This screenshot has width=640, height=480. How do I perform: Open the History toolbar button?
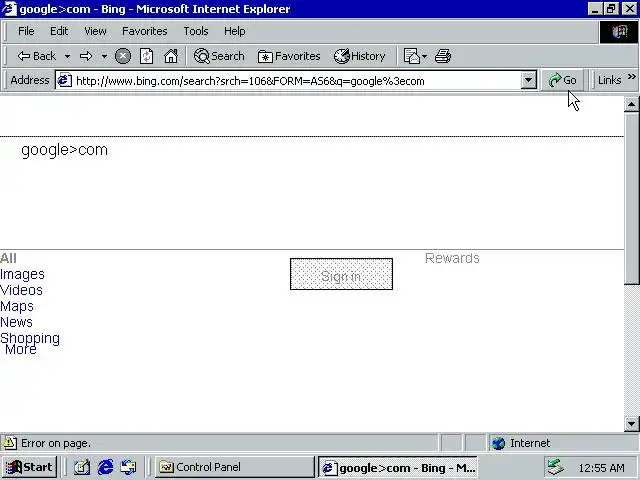(360, 56)
